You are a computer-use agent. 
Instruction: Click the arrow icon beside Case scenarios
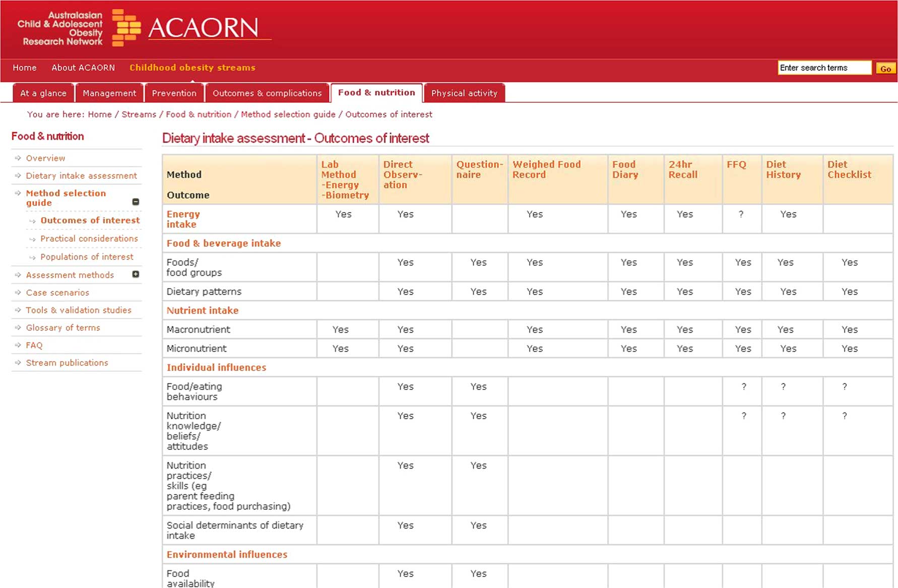pyautogui.click(x=18, y=292)
